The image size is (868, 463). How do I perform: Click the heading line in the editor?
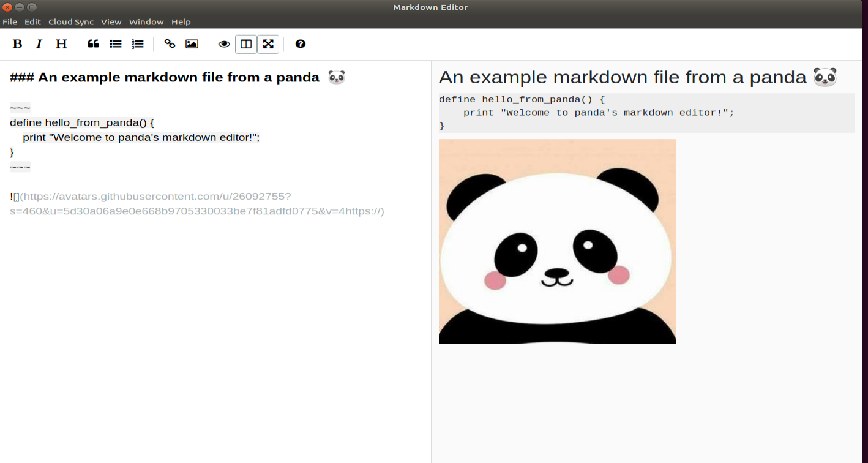178,77
